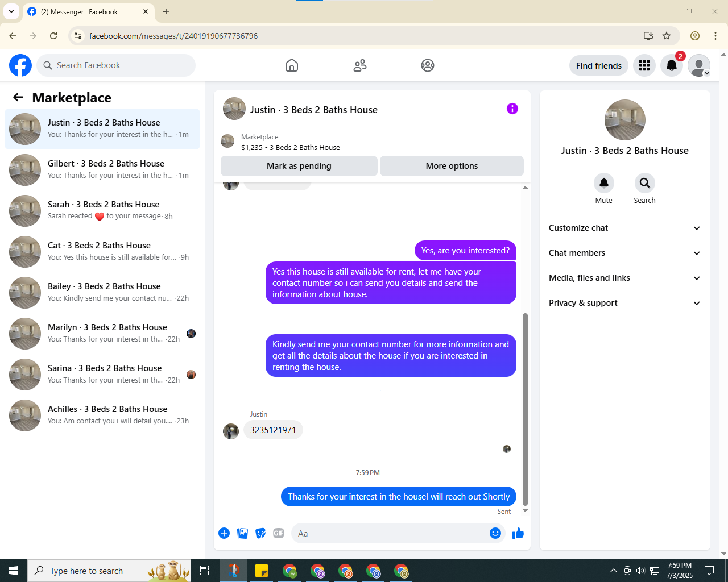The image size is (728, 582).
Task: Click the address bar URL
Action: click(x=173, y=36)
